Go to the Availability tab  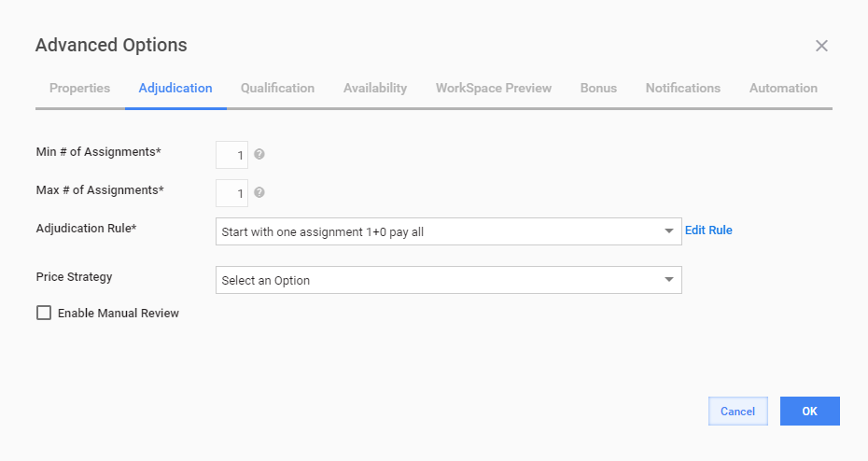pos(375,88)
